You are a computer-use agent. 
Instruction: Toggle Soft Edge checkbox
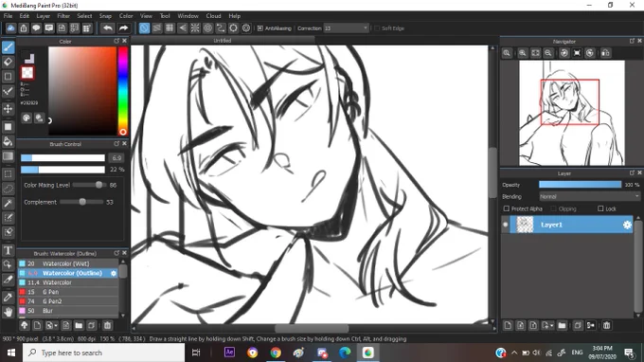coord(377,28)
